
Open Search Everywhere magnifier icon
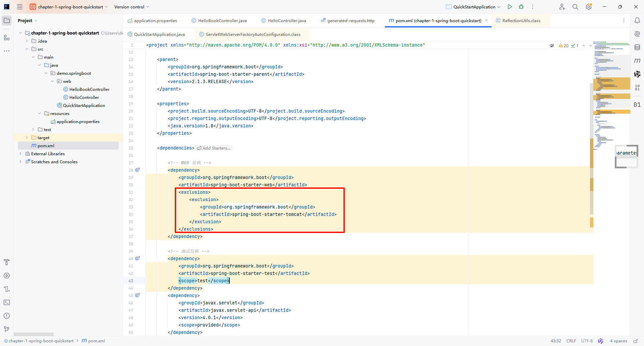tap(575, 7)
